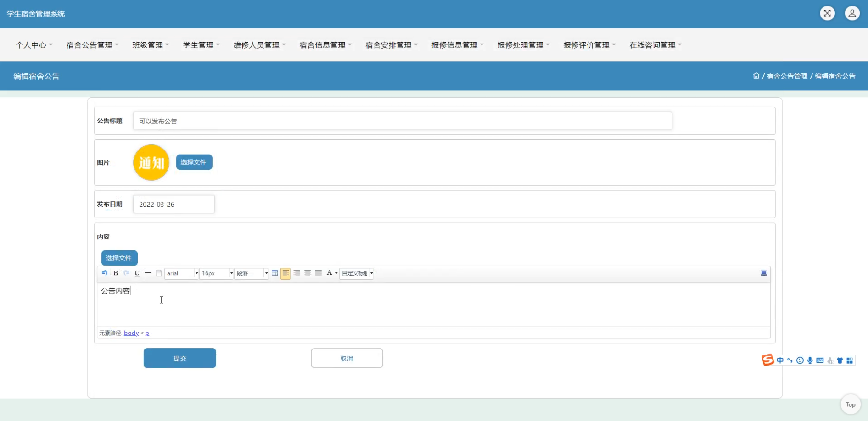Expand the 报修处理管理 menu
Image resolution: width=868 pixels, height=421 pixels.
524,45
